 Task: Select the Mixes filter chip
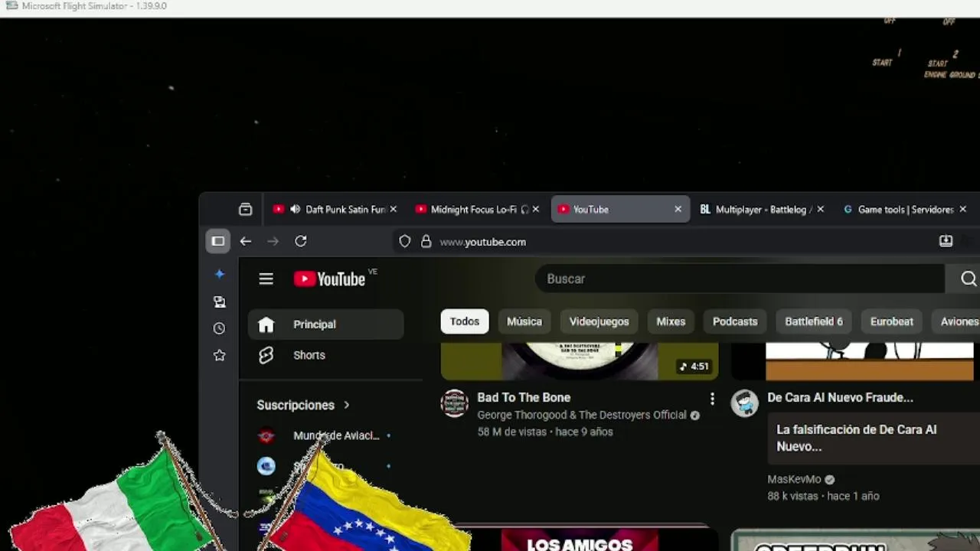tap(671, 321)
